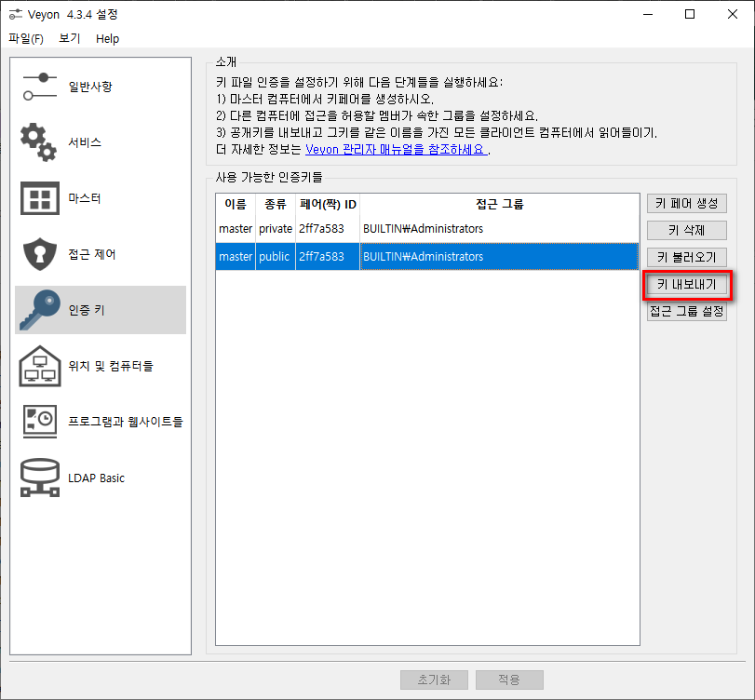Open the 마스터 grid icon
This screenshot has width=755, height=700.
40,198
